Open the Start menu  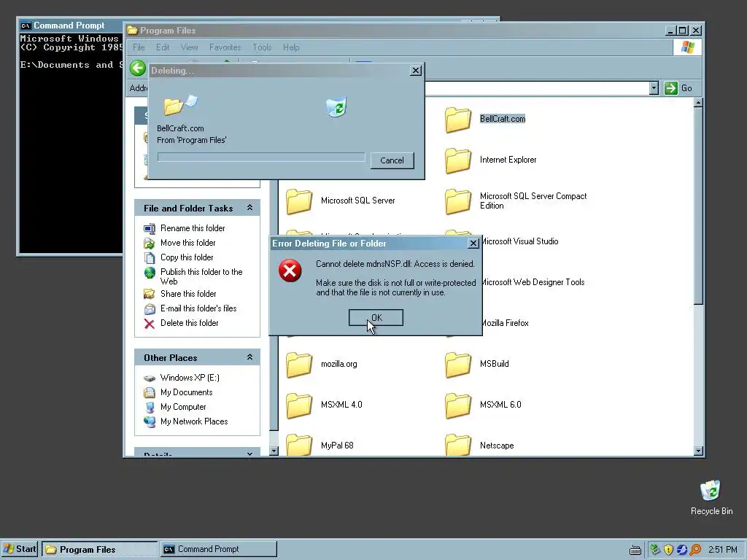[20, 549]
